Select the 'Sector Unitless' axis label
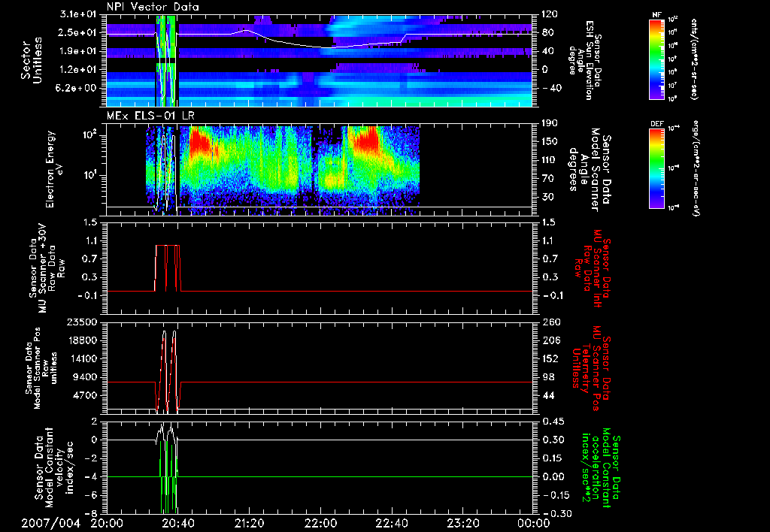 [32, 61]
